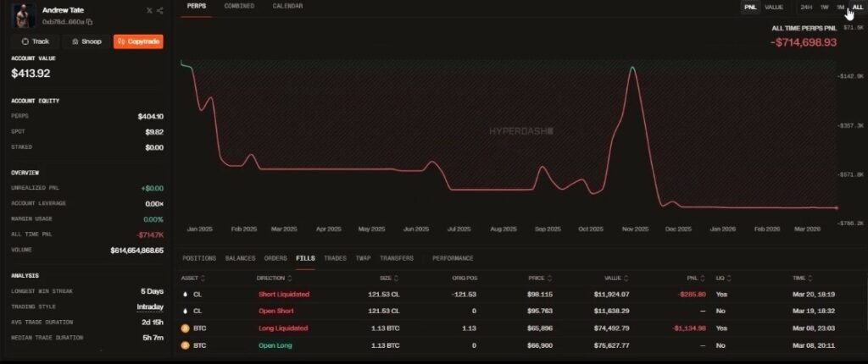Screen dimensions: 868x364
Task: Copy the wallet address with the copy icon
Action: pos(90,21)
